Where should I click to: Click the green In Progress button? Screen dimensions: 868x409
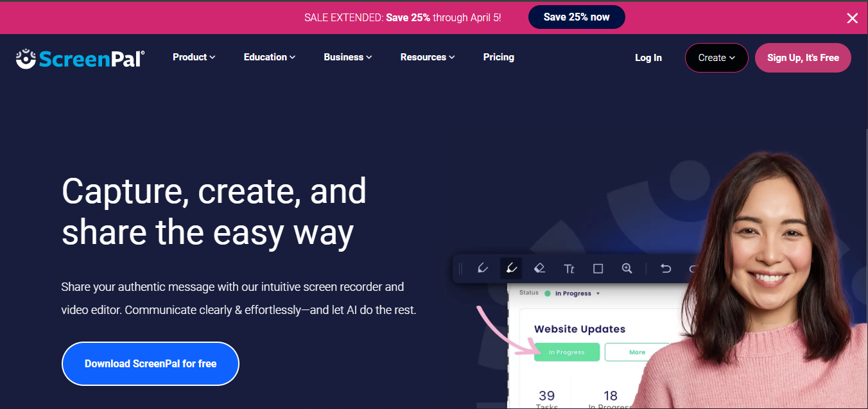pyautogui.click(x=567, y=352)
